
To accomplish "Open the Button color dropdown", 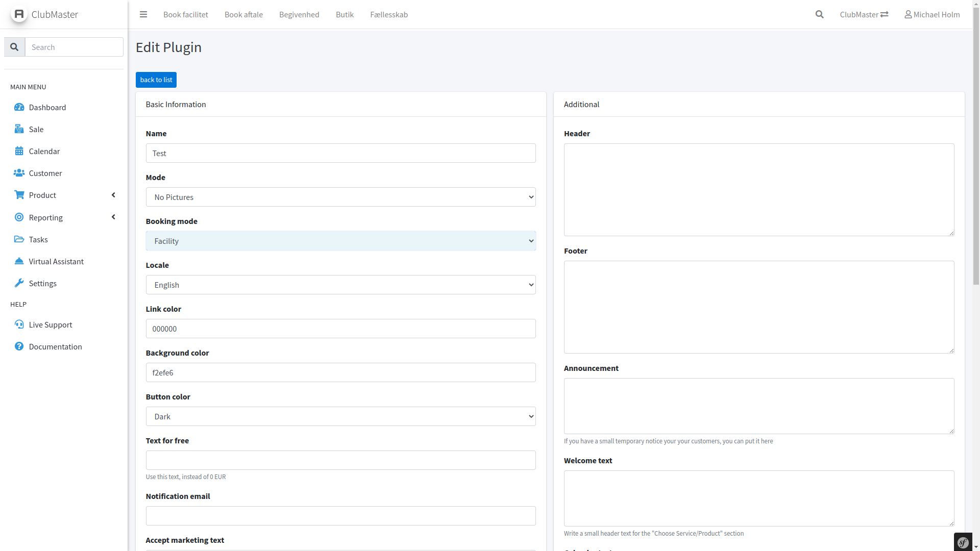I will coord(340,416).
